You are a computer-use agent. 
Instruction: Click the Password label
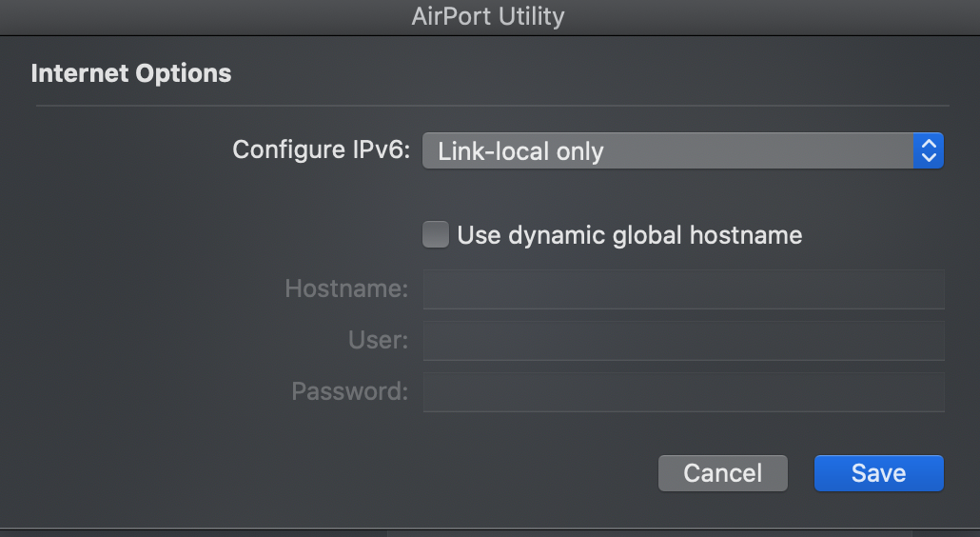(x=349, y=391)
